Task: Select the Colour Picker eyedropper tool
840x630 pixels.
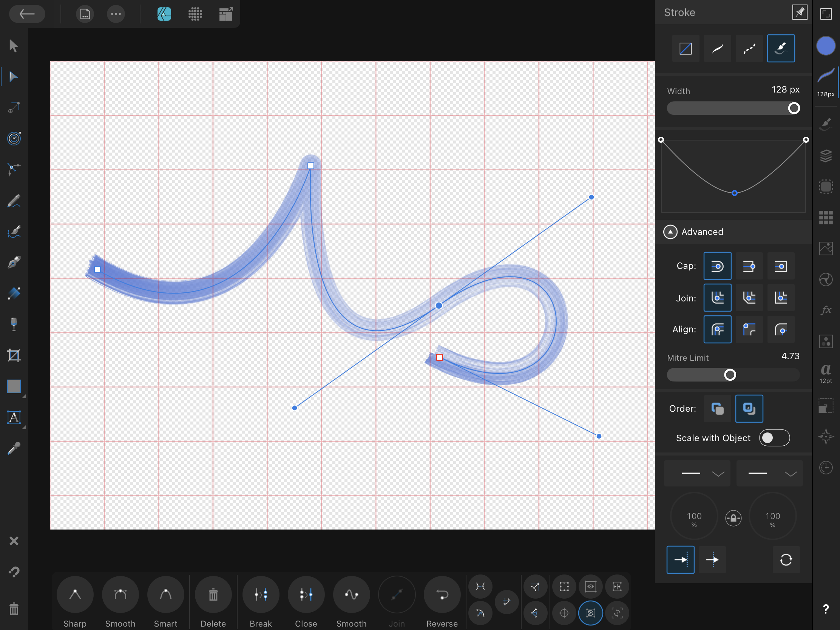Action: (14, 448)
